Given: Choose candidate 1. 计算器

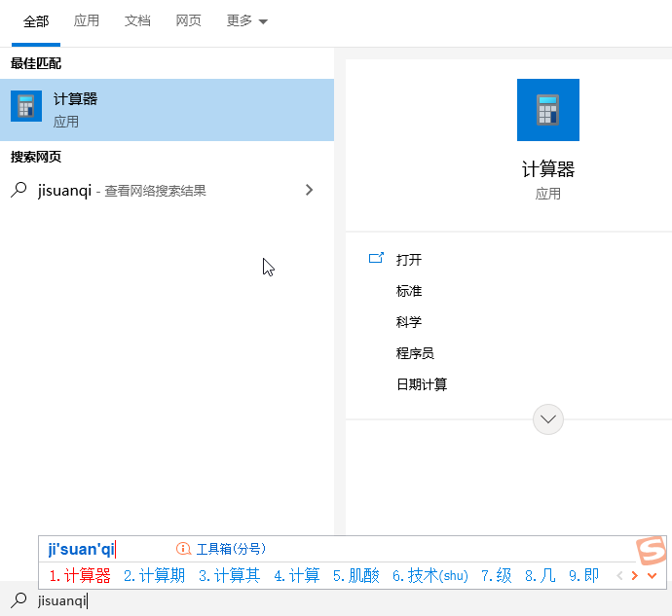Looking at the screenshot, I should click(x=80, y=575).
